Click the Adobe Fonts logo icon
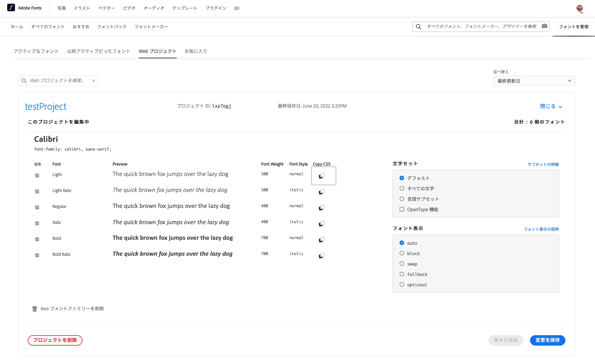595x364 pixels. [x=11, y=8]
